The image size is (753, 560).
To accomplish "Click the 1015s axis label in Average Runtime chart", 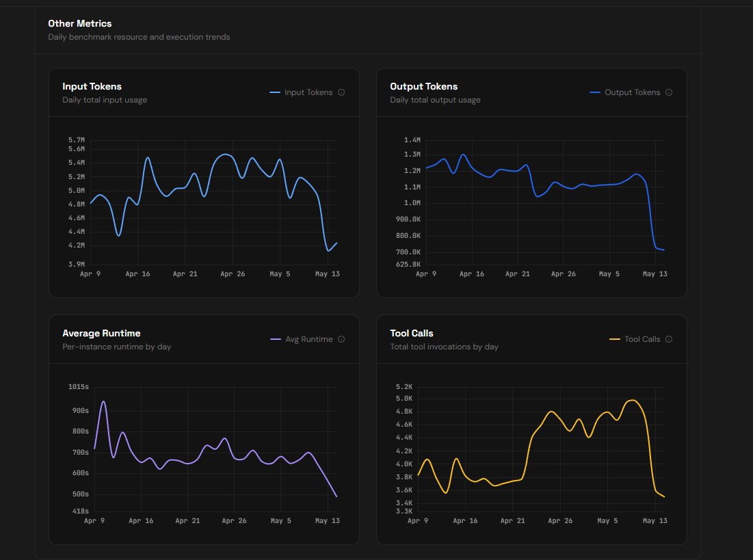I will (x=78, y=387).
